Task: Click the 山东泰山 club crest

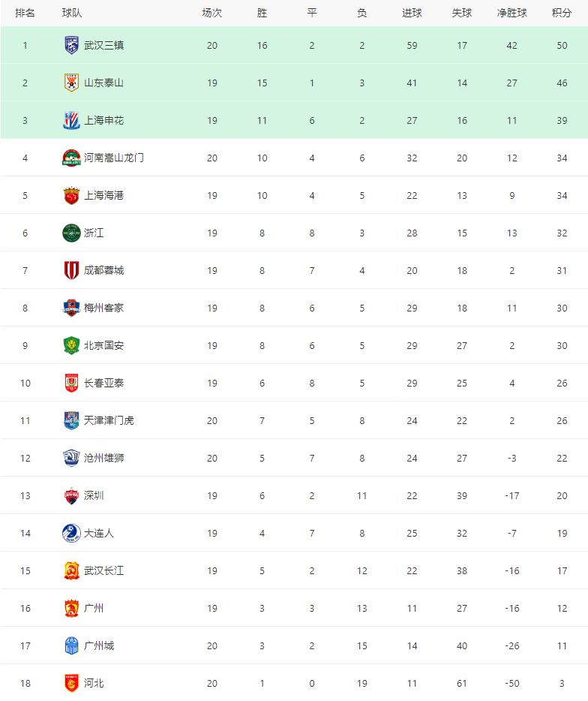Action: coord(71,83)
